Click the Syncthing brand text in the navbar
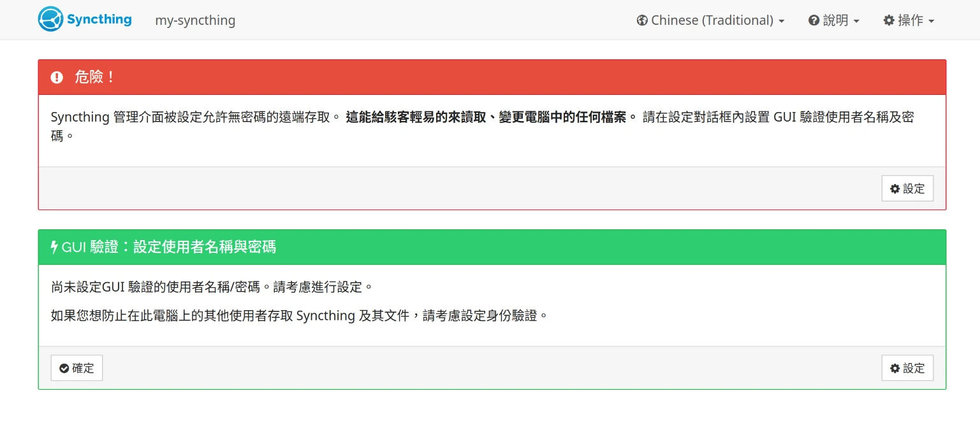Image resolution: width=980 pixels, height=421 pixels. pyautogui.click(x=99, y=19)
